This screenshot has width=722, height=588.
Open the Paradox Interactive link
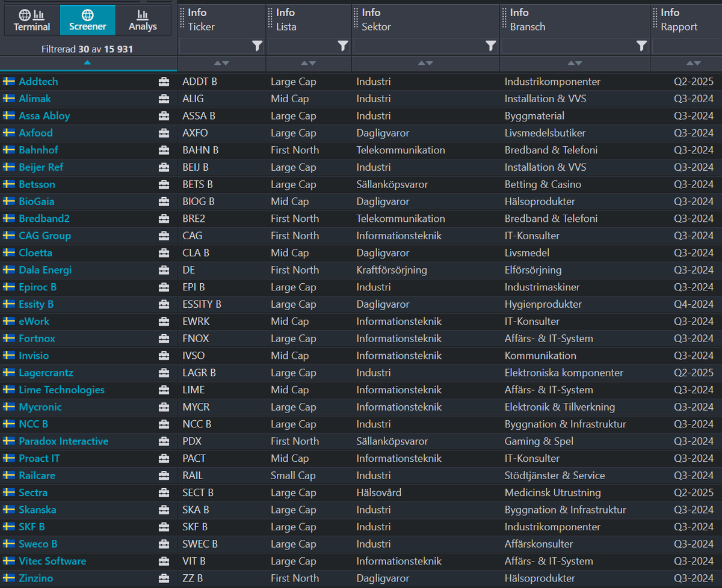(x=64, y=441)
